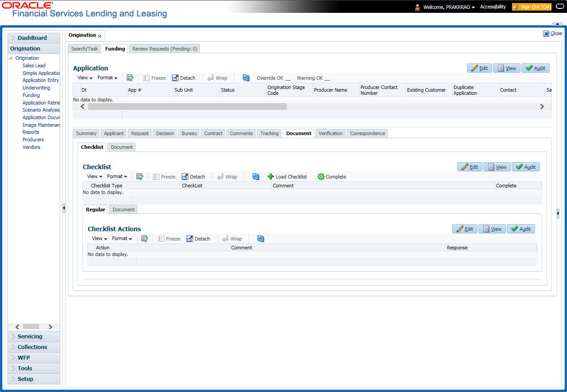Open Review Requests (Pending: 0) tab
Image resolution: width=567 pixels, height=392 pixels.
165,49
